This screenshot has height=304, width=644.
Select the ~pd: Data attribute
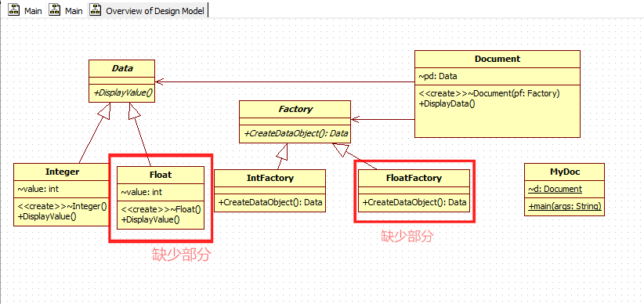coord(438,76)
